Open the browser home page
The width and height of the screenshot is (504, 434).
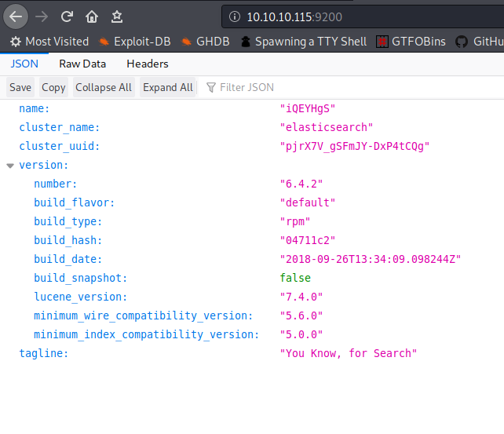point(92,16)
